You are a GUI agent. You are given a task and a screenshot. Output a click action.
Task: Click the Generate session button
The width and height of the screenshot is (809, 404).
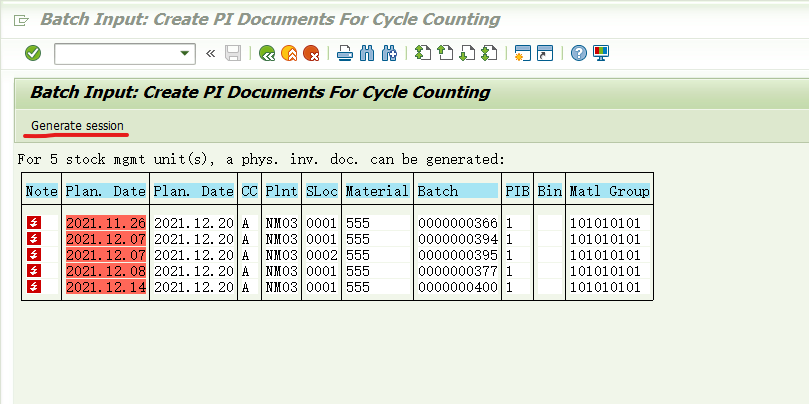pyautogui.click(x=77, y=125)
